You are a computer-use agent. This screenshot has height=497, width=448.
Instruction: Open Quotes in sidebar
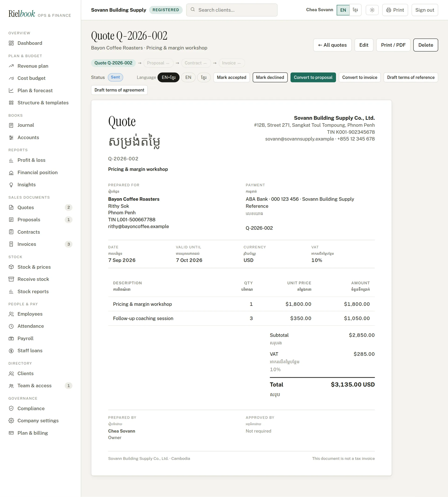[x=40, y=207]
